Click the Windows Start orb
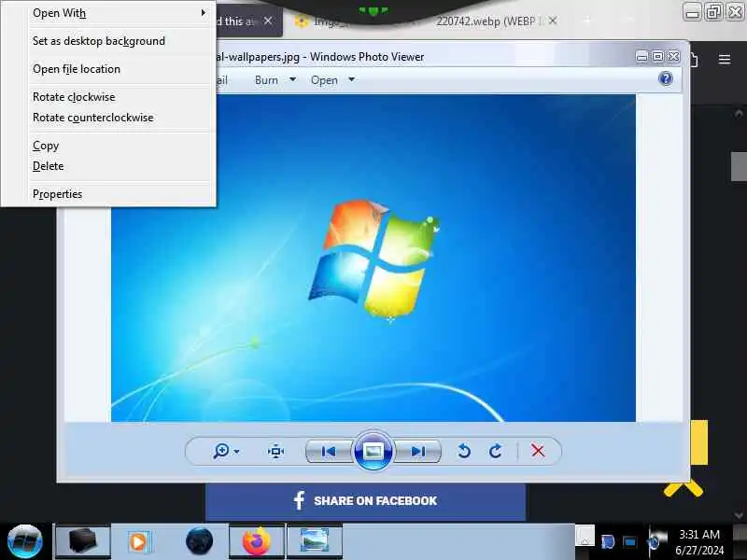 pos(25,541)
